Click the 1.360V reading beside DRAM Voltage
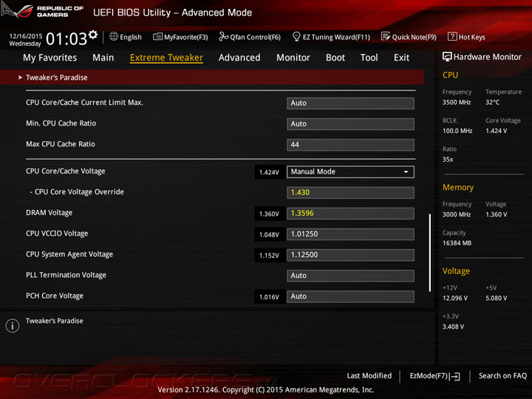This screenshot has width=532, height=399. click(x=269, y=214)
